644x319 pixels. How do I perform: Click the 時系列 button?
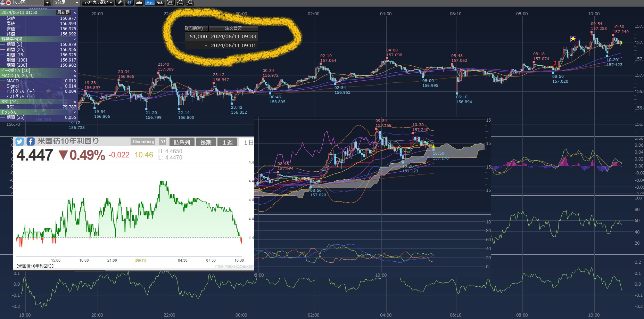[x=182, y=142]
